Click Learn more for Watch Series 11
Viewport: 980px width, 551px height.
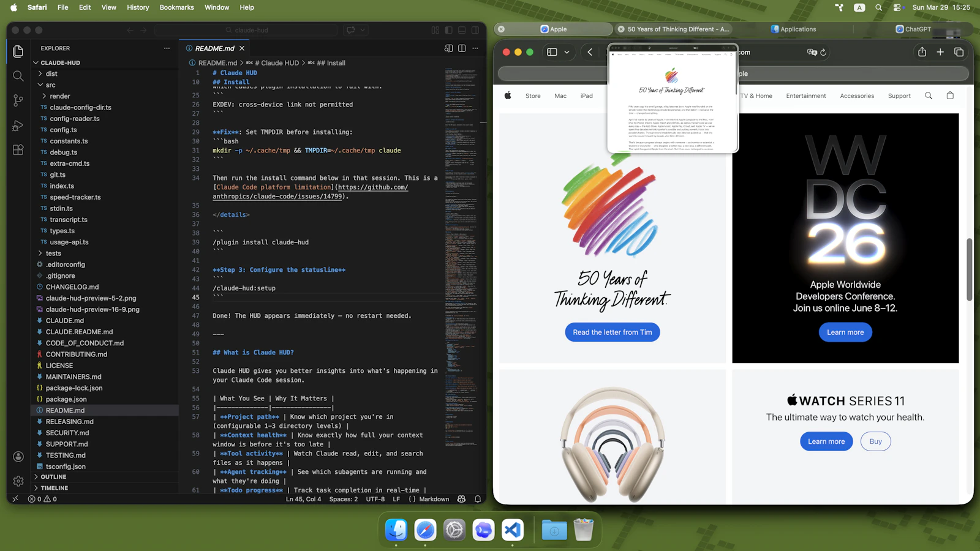826,441
